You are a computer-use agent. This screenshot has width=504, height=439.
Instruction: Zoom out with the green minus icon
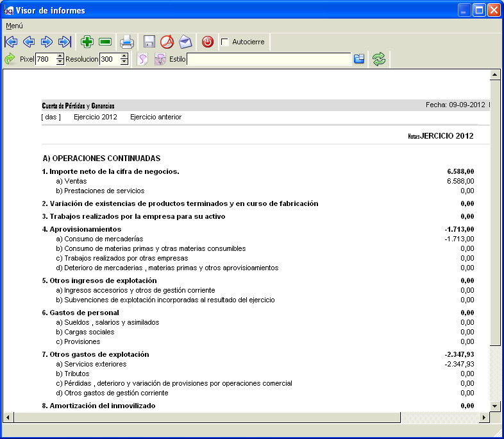click(x=105, y=42)
